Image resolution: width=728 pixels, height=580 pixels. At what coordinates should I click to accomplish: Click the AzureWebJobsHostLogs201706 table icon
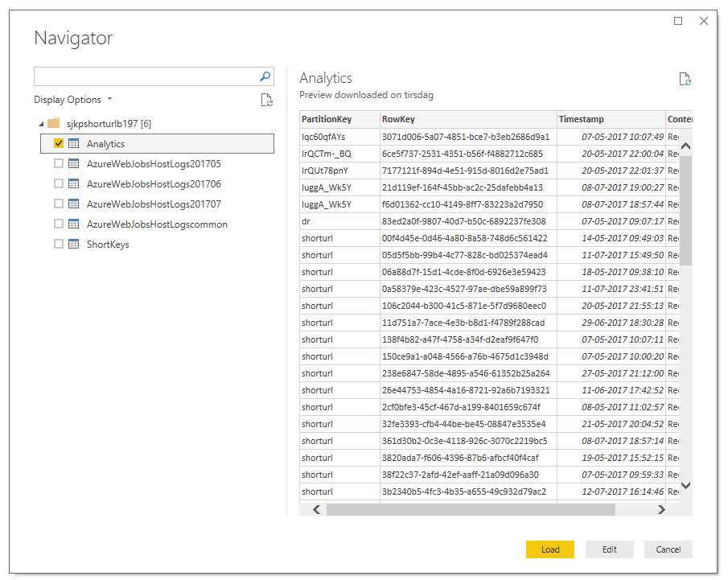pyautogui.click(x=73, y=184)
